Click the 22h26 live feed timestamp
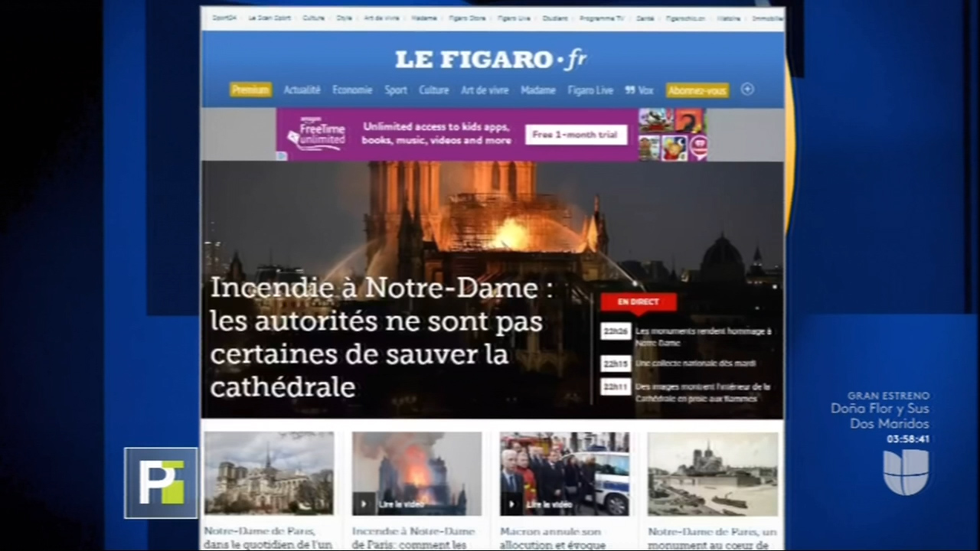The image size is (980, 551). [x=615, y=331]
